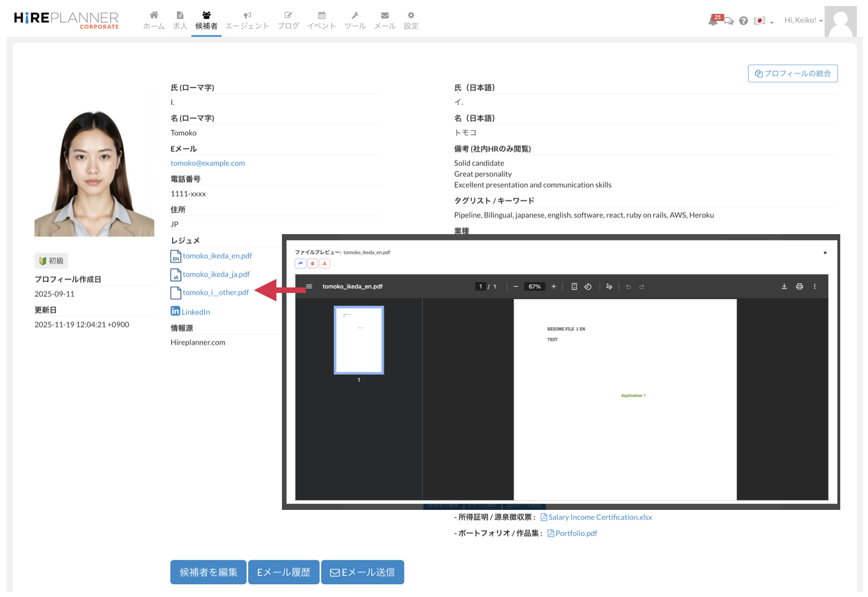Open the エージェント navigation tab
Viewport: 868px width, 597px height.
247,21
